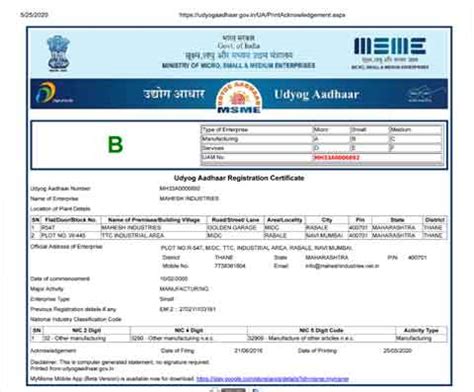
Task: Click the round Udyog Aadhaar MSME emblem
Action: point(239,97)
